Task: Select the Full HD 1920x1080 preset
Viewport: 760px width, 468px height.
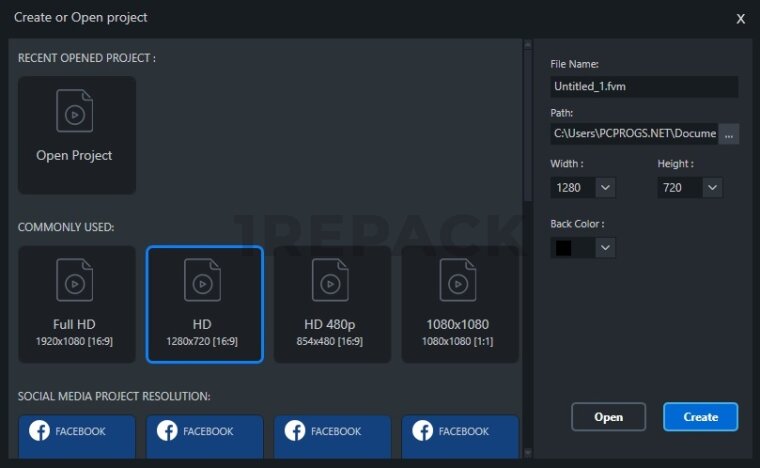Action: [x=76, y=304]
